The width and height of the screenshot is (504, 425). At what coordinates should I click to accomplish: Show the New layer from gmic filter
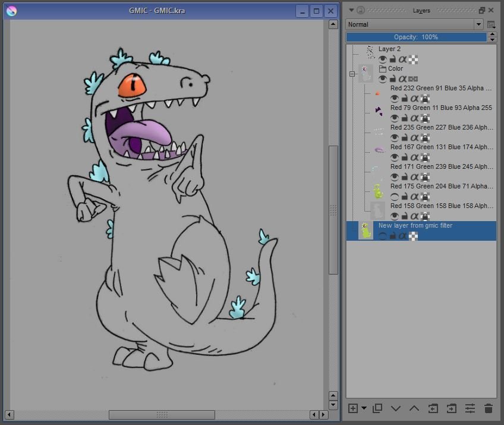383,236
